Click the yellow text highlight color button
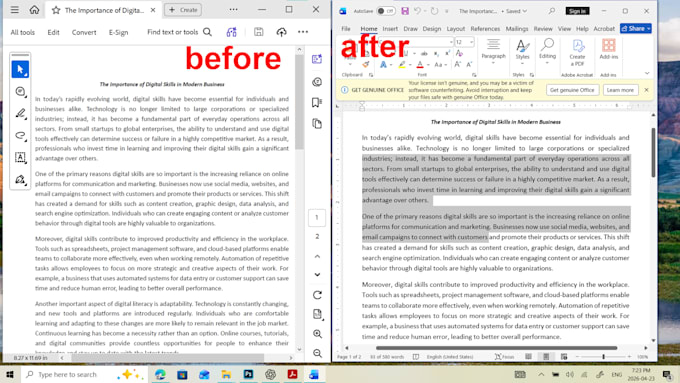Image resolution: width=680 pixels, height=383 pixels. (x=402, y=65)
